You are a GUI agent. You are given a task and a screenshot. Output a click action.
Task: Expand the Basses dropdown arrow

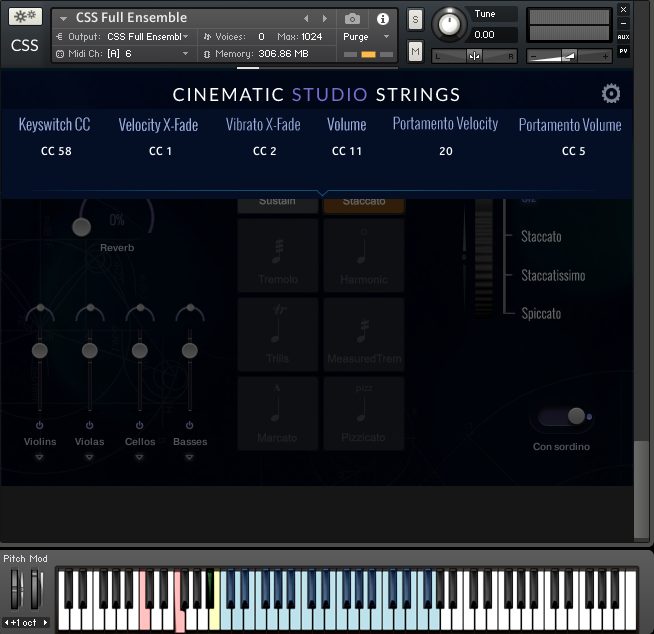(x=189, y=457)
